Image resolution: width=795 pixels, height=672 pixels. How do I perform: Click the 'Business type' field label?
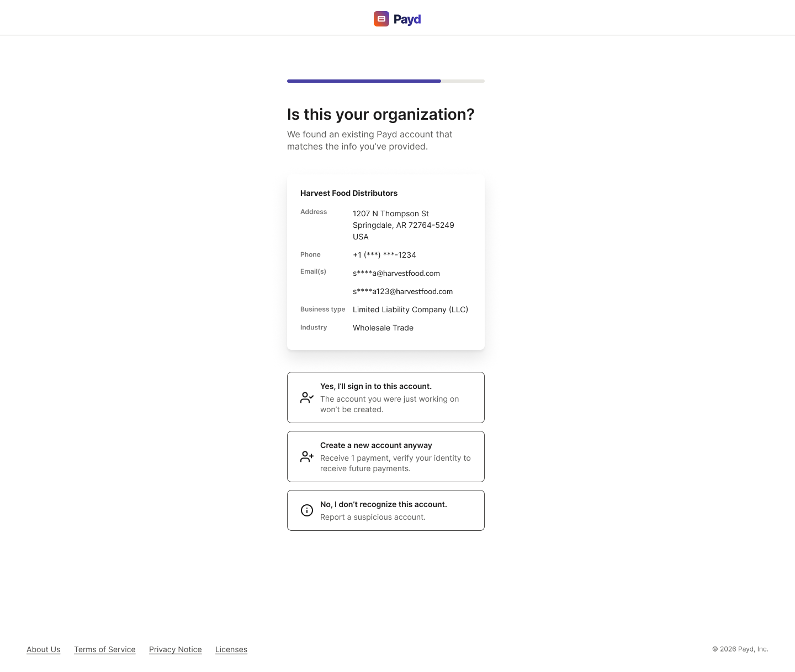[x=323, y=310]
